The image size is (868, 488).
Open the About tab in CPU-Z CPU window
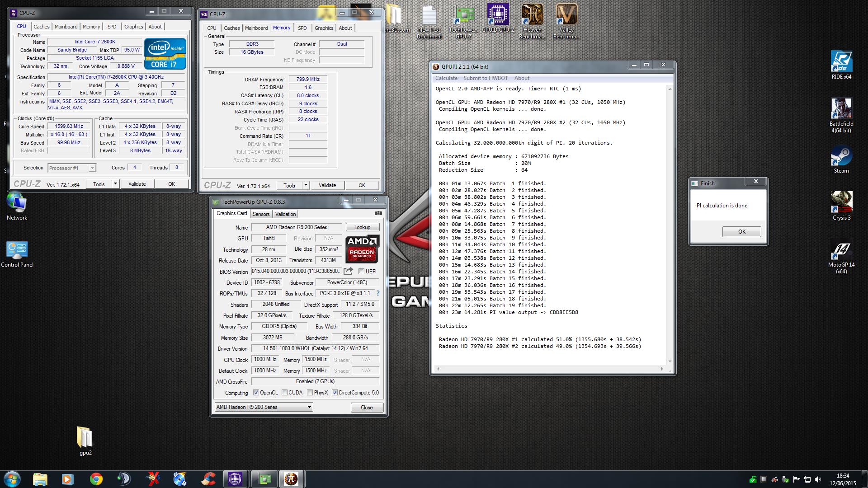click(x=155, y=27)
